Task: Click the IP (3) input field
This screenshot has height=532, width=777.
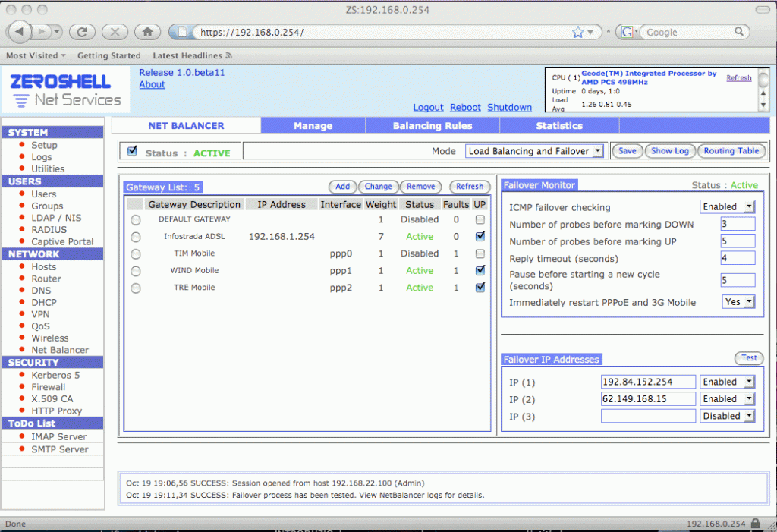Action: pos(648,416)
